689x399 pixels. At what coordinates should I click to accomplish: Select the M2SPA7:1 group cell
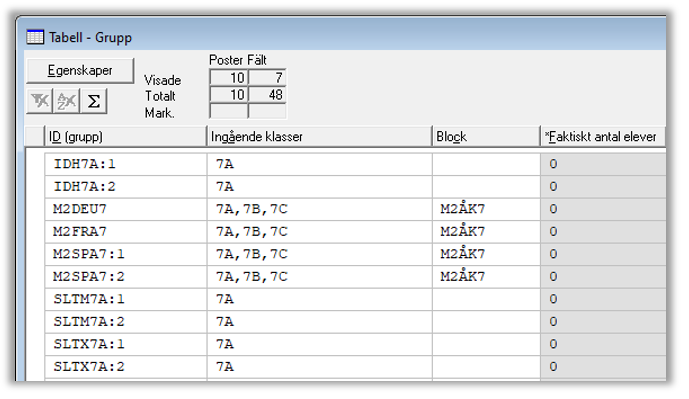pyautogui.click(x=126, y=254)
